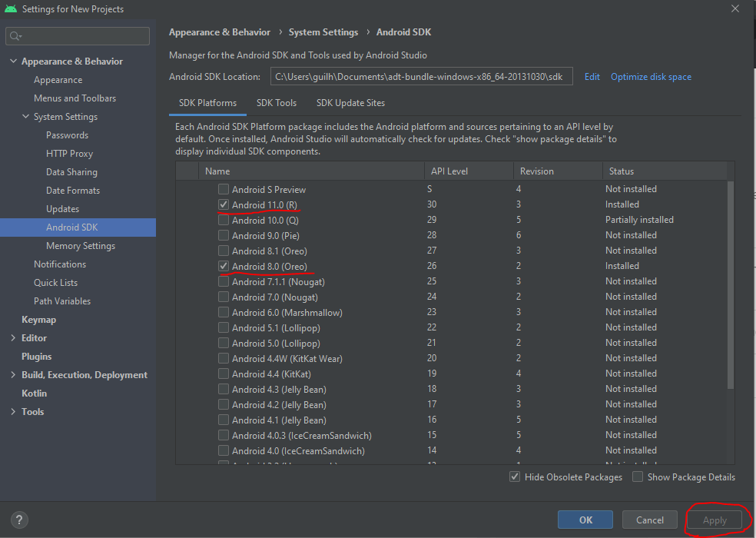Open the Plugins settings page

36,356
